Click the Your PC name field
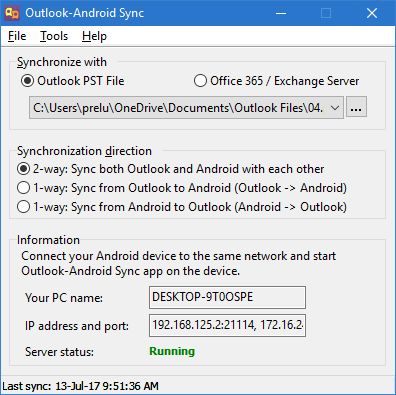This screenshot has height=395, width=396. (227, 297)
